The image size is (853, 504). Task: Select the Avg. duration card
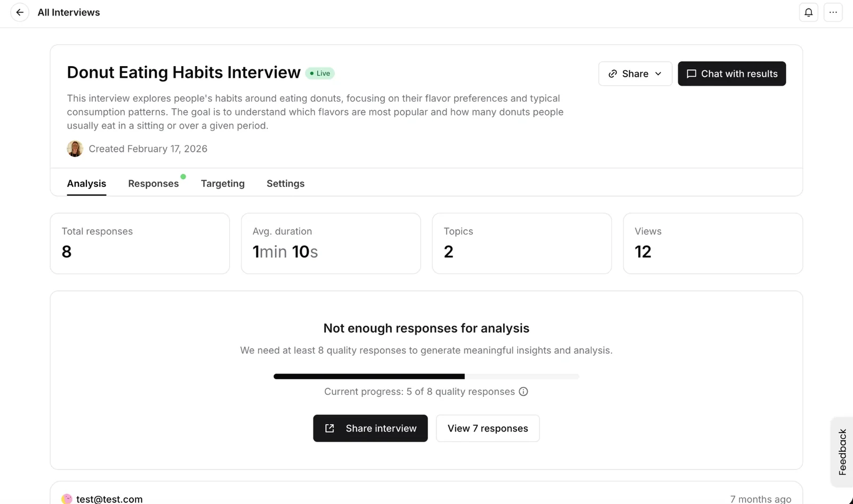(331, 243)
